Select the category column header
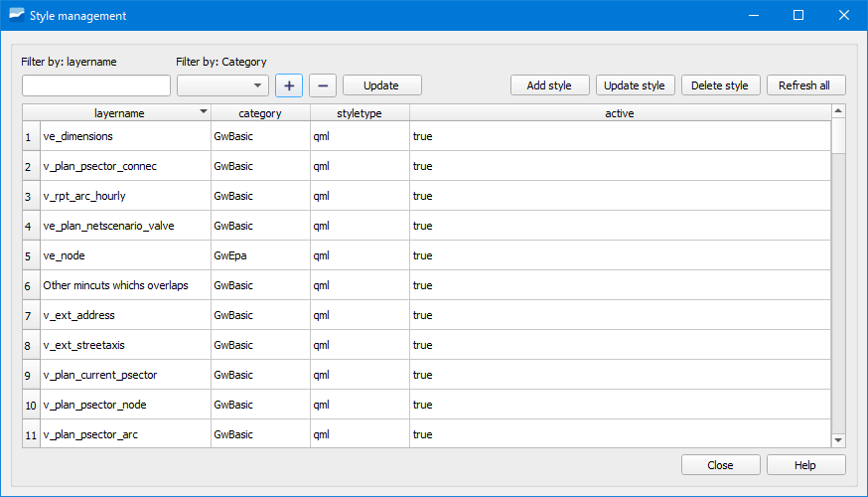 point(260,113)
